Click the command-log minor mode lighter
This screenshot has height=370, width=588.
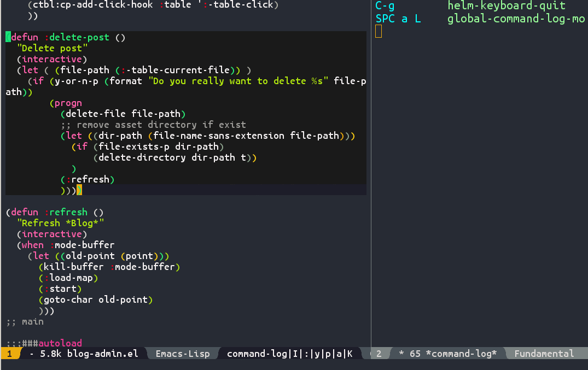(x=257, y=354)
